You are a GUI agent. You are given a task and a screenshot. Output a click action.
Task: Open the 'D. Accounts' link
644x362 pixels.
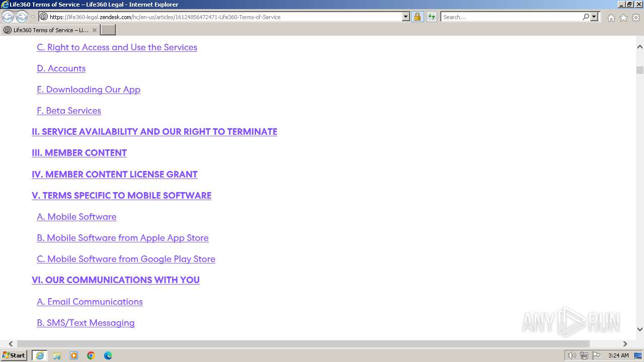tap(61, 68)
